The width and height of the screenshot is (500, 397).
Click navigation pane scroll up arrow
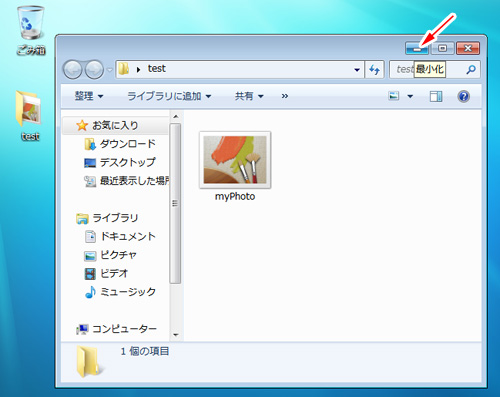coord(176,116)
